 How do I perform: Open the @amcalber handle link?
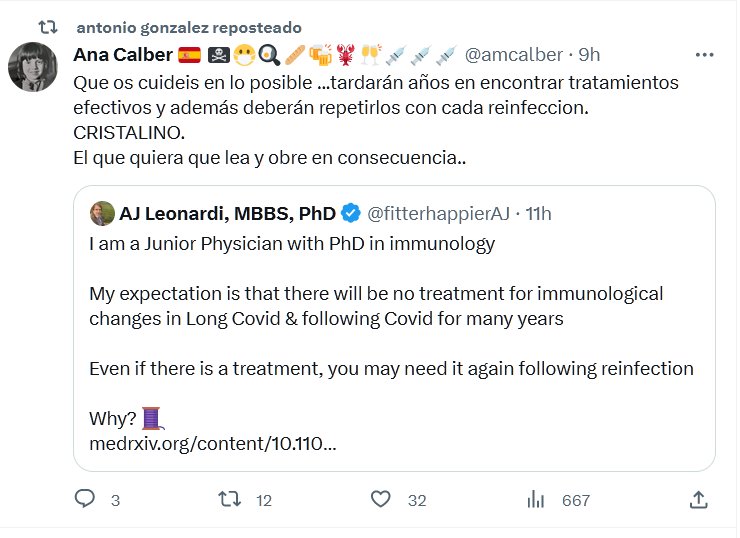click(x=514, y=54)
